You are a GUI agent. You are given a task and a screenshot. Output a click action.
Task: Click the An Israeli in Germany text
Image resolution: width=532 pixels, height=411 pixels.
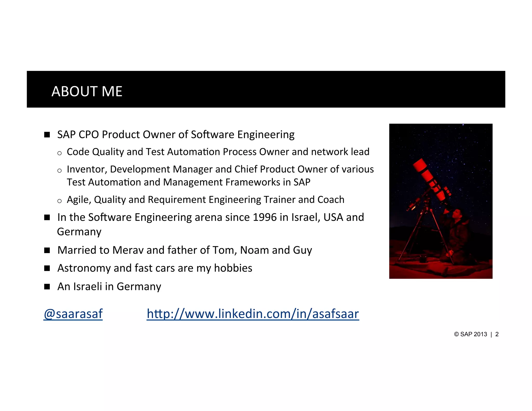[109, 287]
